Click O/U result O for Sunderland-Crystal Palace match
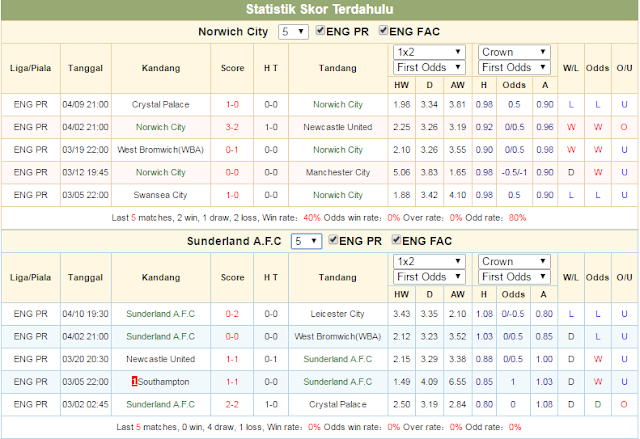The height and width of the screenshot is (439, 640). (624, 404)
